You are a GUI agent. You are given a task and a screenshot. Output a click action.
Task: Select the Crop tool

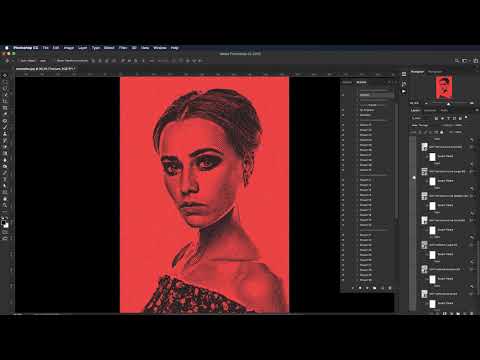tap(5, 102)
